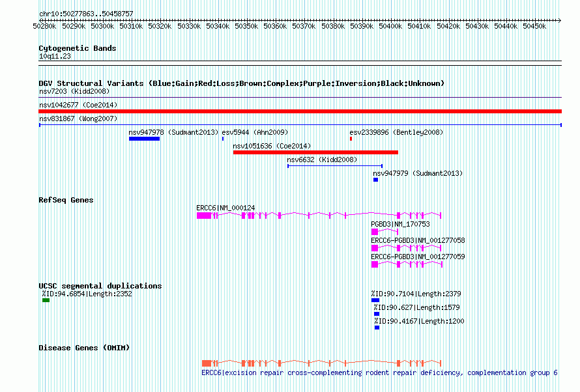
Task: Select the blue block under %ID:90.627
Action: pos(377,314)
